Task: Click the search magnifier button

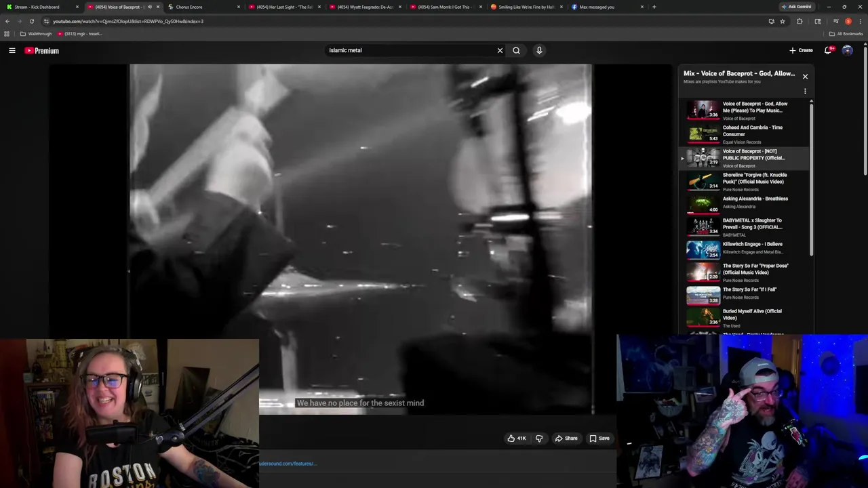Action: tap(516, 50)
